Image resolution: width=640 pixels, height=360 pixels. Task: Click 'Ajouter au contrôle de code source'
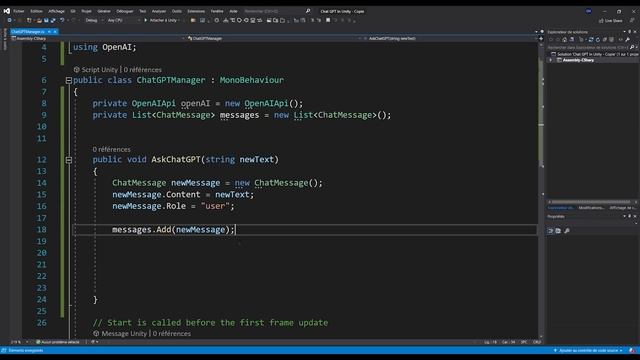pos(588,351)
